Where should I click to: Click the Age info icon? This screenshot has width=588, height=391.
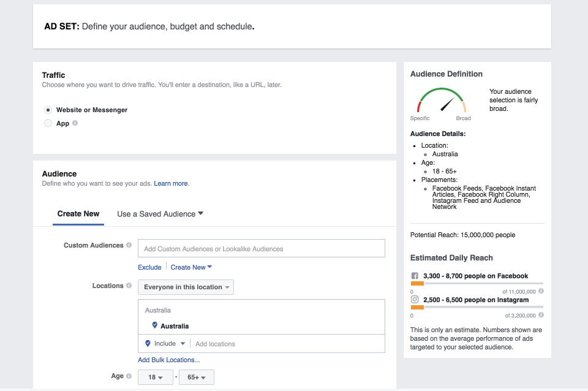[129, 376]
